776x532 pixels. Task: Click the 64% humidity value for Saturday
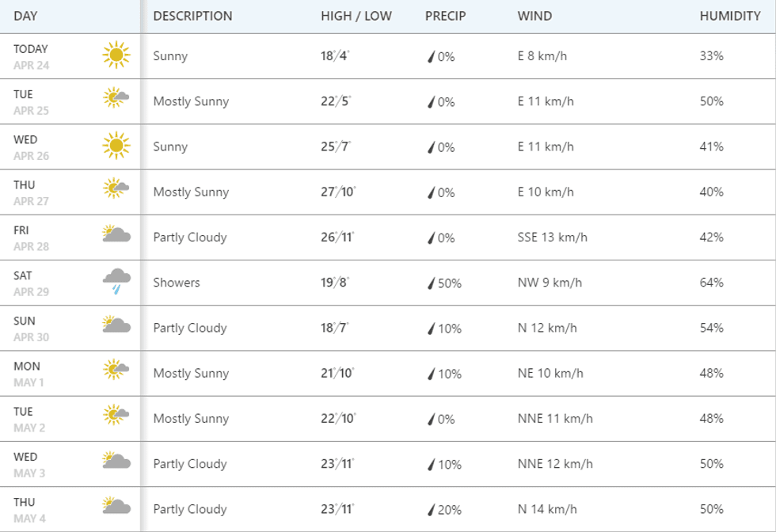(712, 283)
